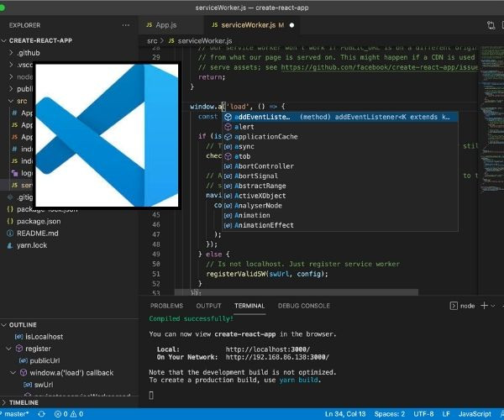Viewport: 504px width, 420px height.
Task: Switch to the App.js editor tab
Action: [x=171, y=25]
